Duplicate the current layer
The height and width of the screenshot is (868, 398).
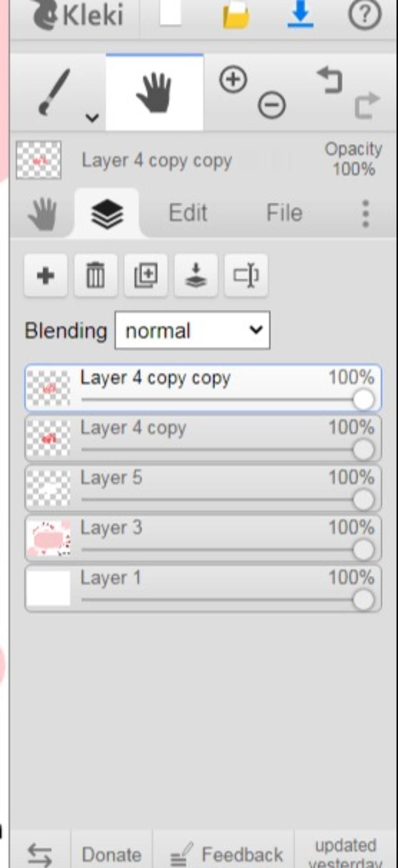click(146, 276)
